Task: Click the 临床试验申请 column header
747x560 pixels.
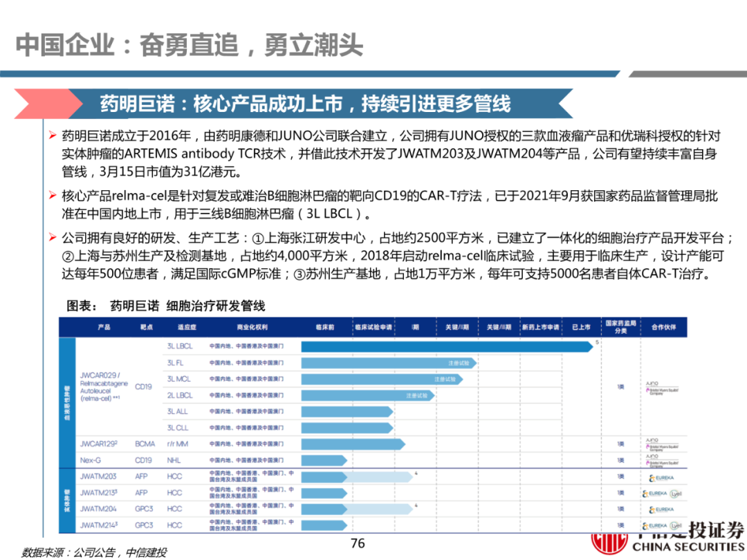Action: click(x=373, y=327)
